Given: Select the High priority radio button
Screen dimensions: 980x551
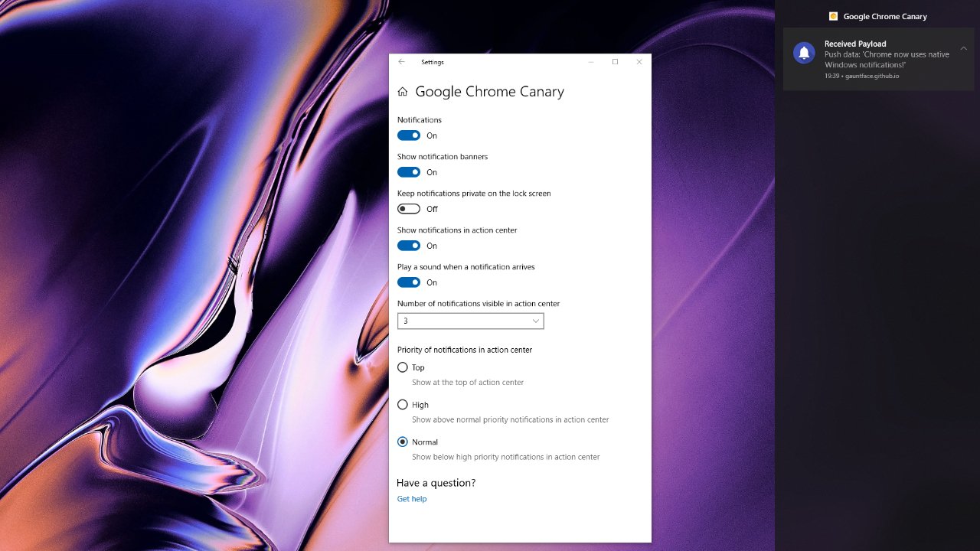Looking at the screenshot, I should click(403, 405).
